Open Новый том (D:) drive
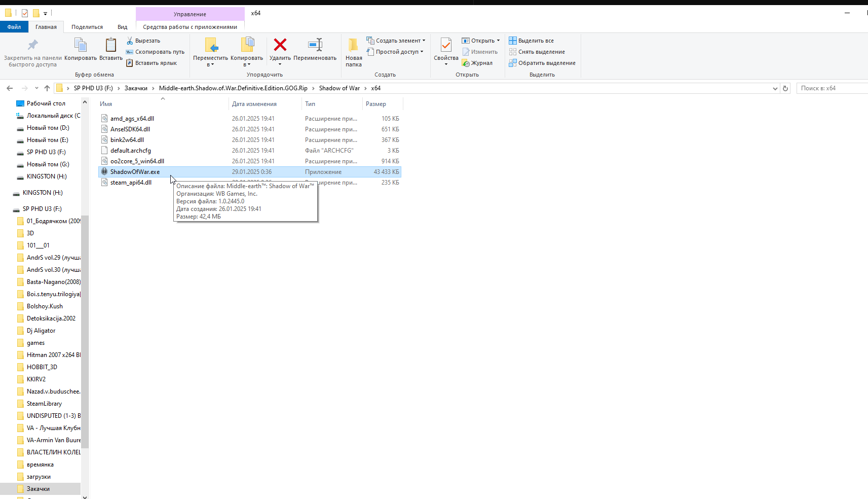Screen dimensions: 868x499 click(x=48, y=128)
